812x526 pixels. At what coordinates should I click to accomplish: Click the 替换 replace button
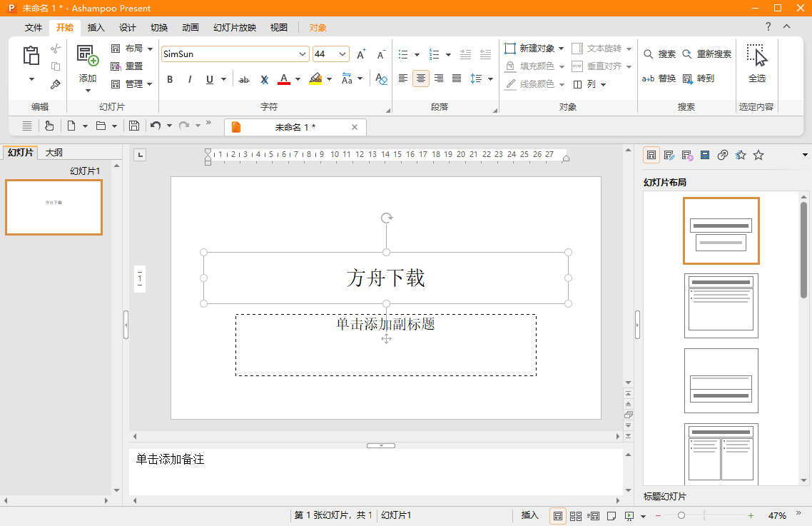(x=659, y=79)
